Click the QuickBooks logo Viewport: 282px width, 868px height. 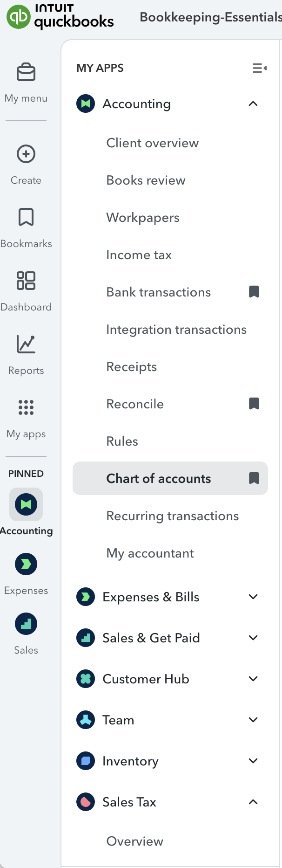60,17
